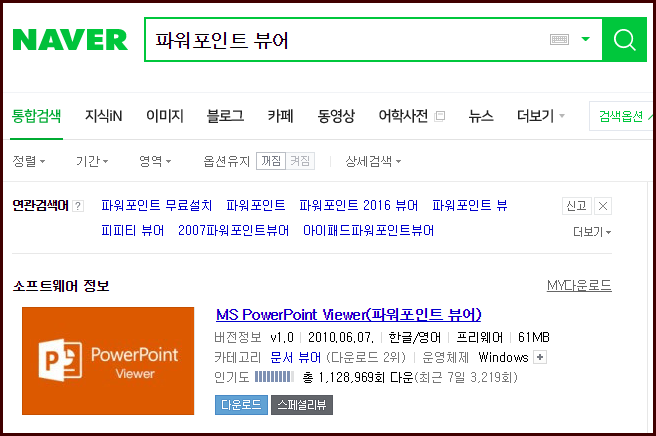Click the help question mark beside 연관검색어

(x=78, y=206)
